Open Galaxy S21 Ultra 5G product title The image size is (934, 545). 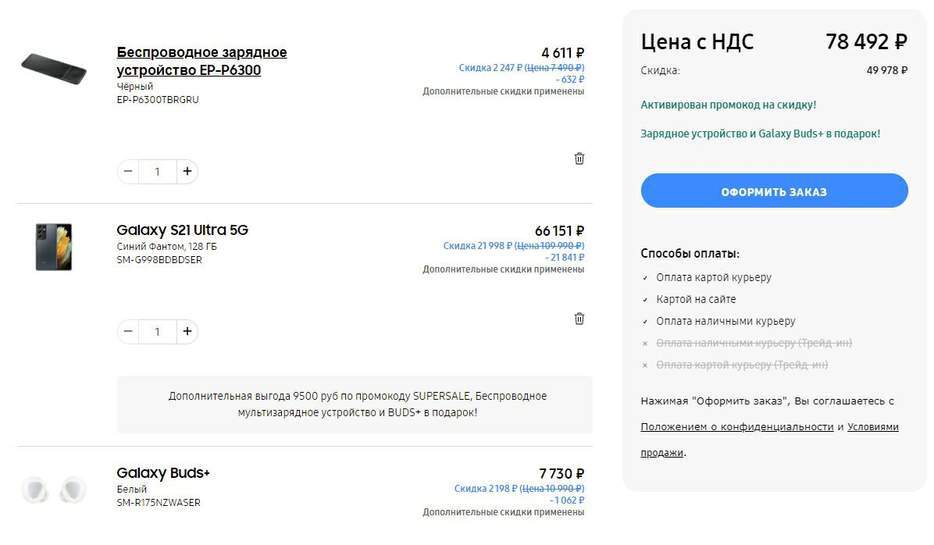(x=182, y=230)
